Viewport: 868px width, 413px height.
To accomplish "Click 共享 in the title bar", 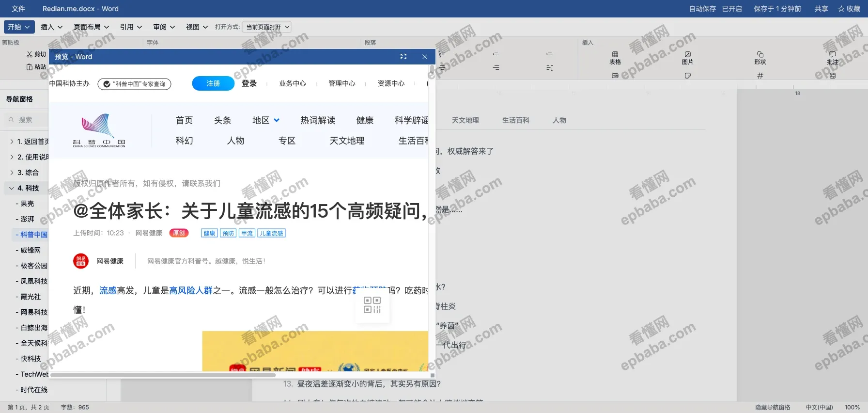I will [821, 9].
